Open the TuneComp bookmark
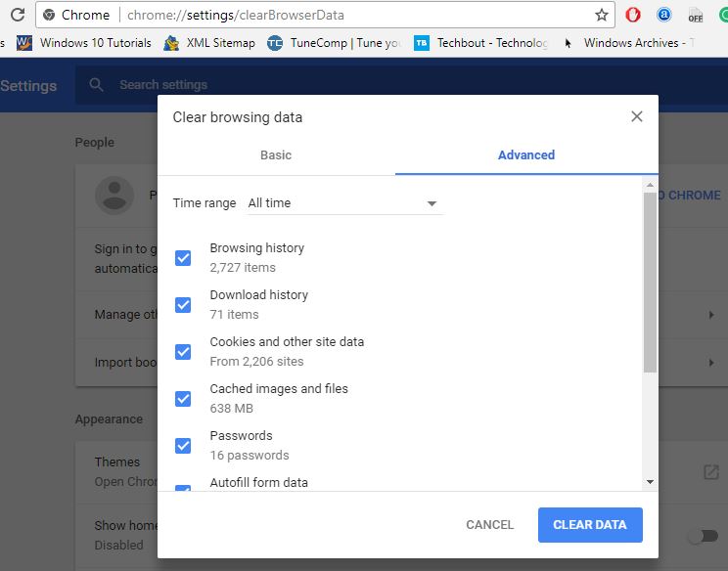728x571 pixels. point(334,43)
